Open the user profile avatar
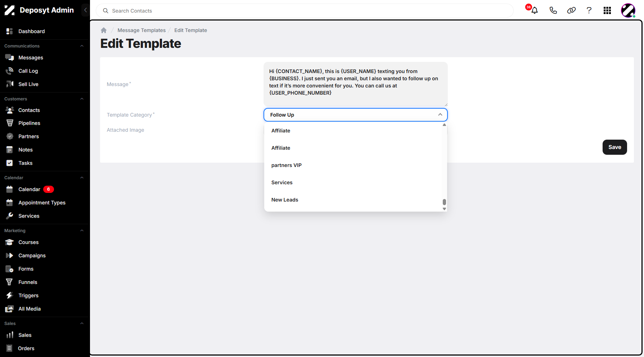The image size is (644, 357). (x=628, y=10)
